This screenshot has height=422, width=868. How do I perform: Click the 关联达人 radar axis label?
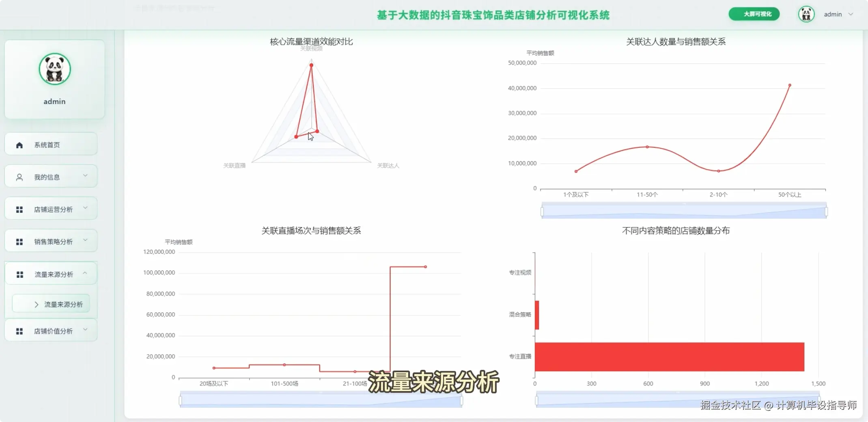tap(388, 166)
